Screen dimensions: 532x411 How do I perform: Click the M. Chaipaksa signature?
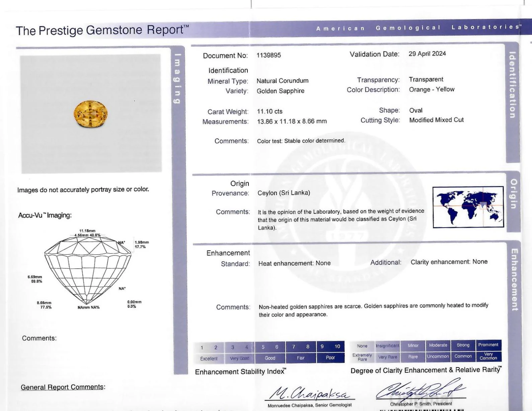[310, 393]
